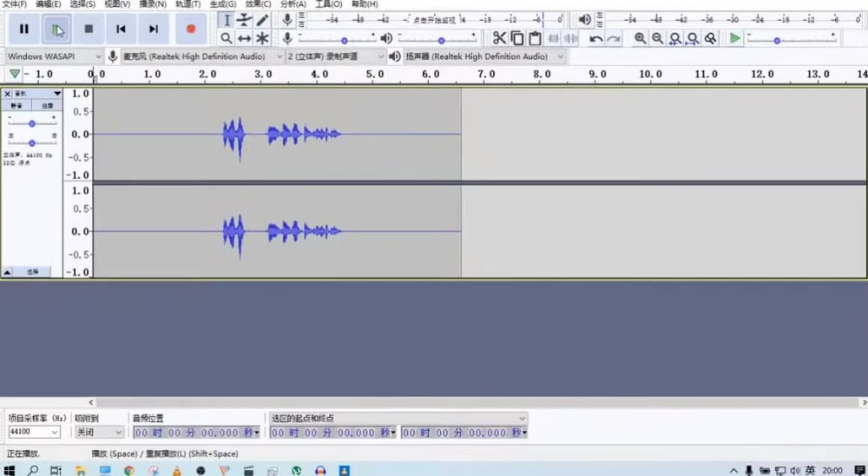The width and height of the screenshot is (868, 476).
Task: Open the 效果(C) menu
Action: pyautogui.click(x=258, y=3)
